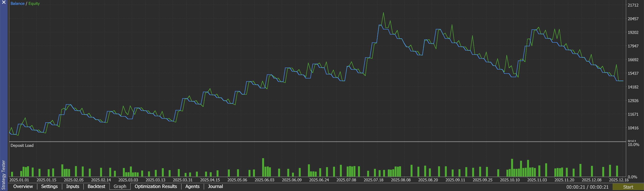
Task: Click the Deposit Load panel title
Action: click(x=22, y=145)
